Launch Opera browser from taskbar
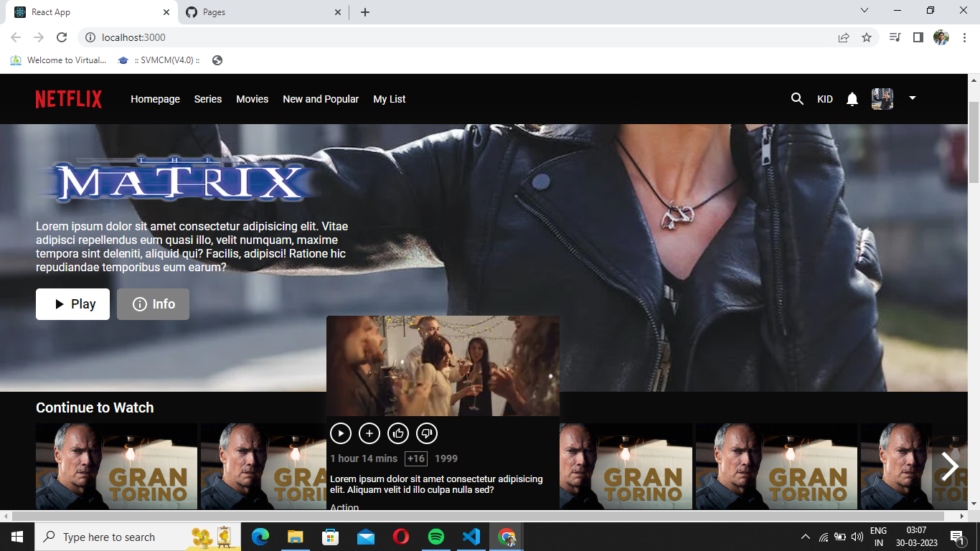980x551 pixels. (x=401, y=537)
